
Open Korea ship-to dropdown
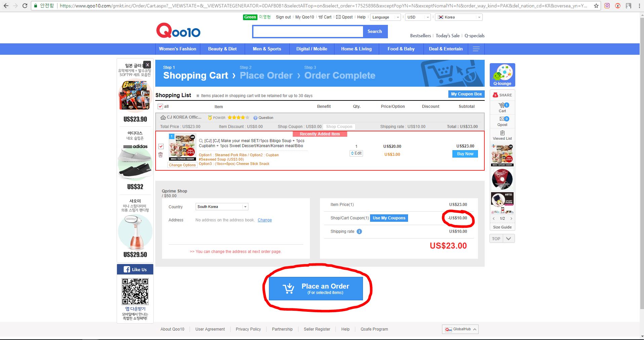(x=459, y=17)
